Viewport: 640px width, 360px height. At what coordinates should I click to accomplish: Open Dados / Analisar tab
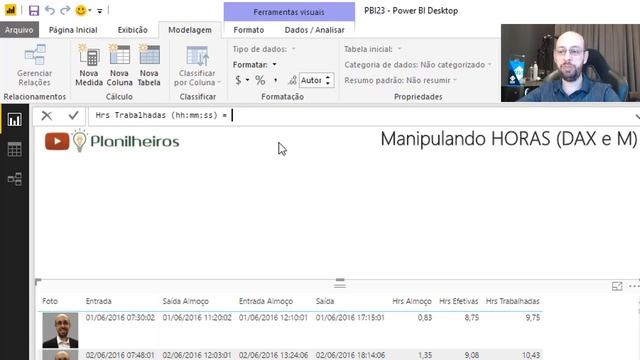click(x=314, y=30)
